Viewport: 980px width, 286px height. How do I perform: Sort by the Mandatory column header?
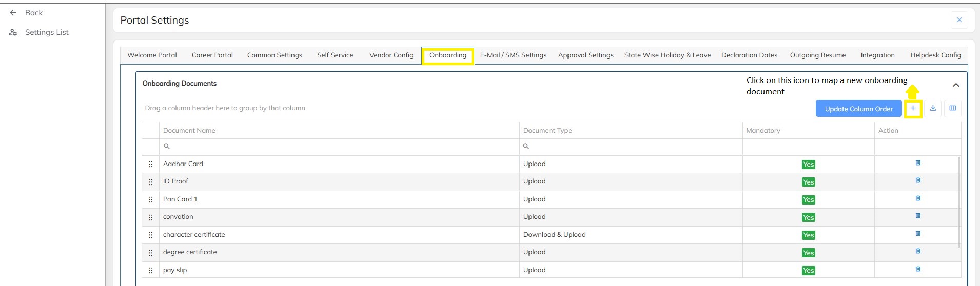click(x=763, y=131)
